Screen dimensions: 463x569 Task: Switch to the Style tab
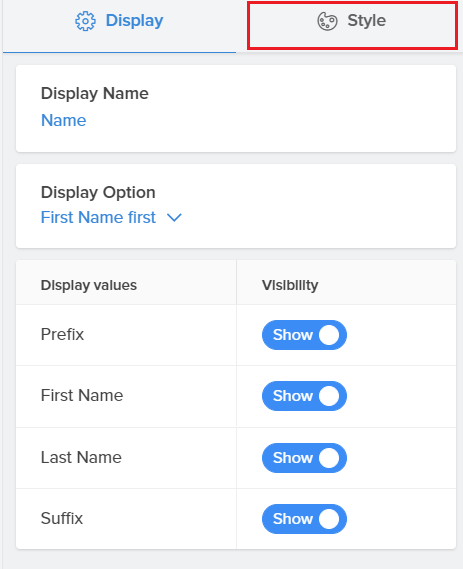[351, 21]
